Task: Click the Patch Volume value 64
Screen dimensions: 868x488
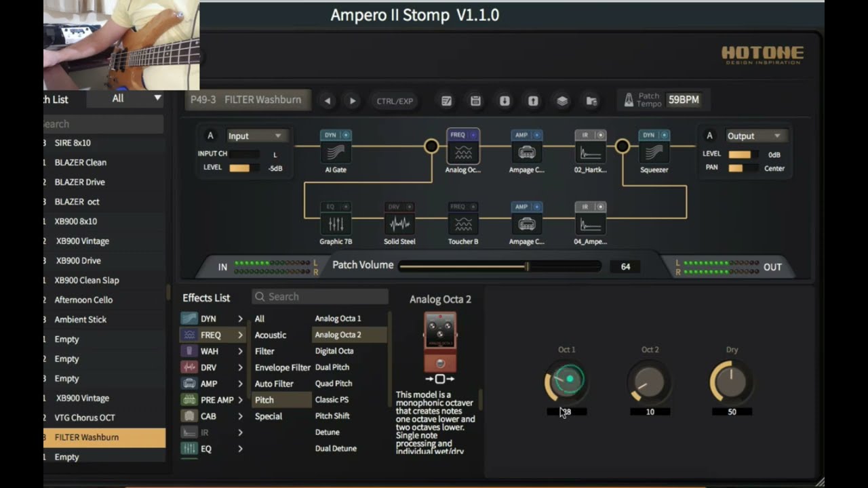Action: (x=625, y=266)
